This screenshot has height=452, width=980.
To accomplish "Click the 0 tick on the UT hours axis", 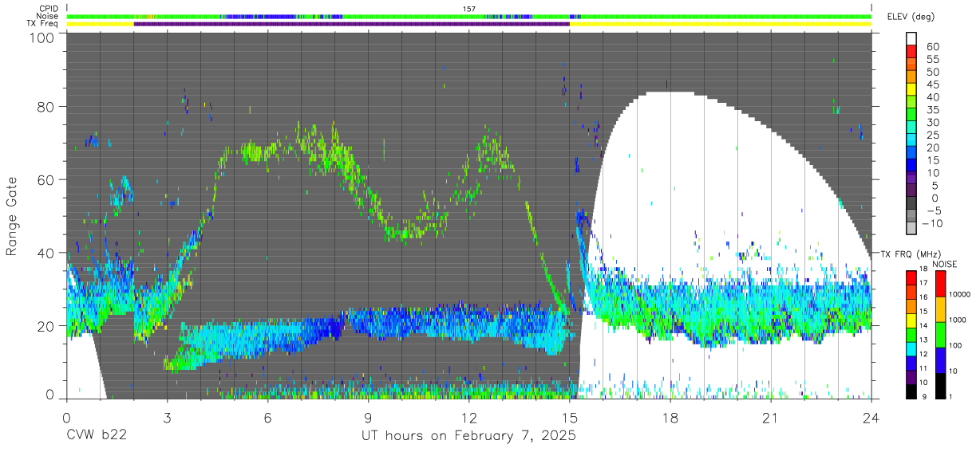I will pos(66,418).
